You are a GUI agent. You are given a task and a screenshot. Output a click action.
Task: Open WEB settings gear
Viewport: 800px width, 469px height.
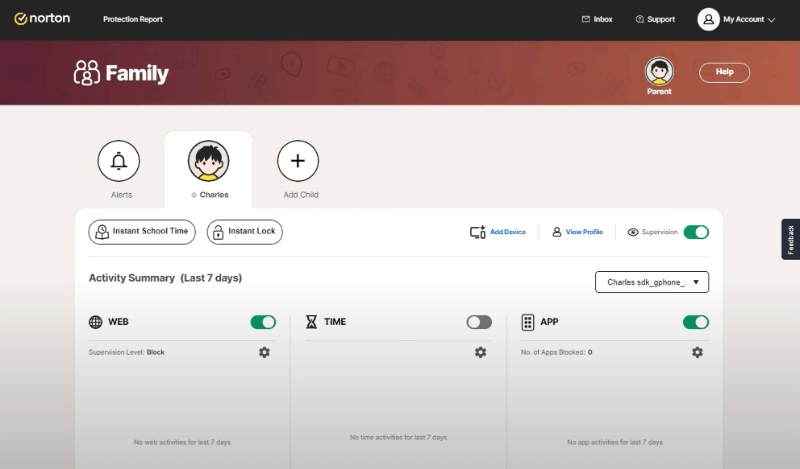[264, 352]
